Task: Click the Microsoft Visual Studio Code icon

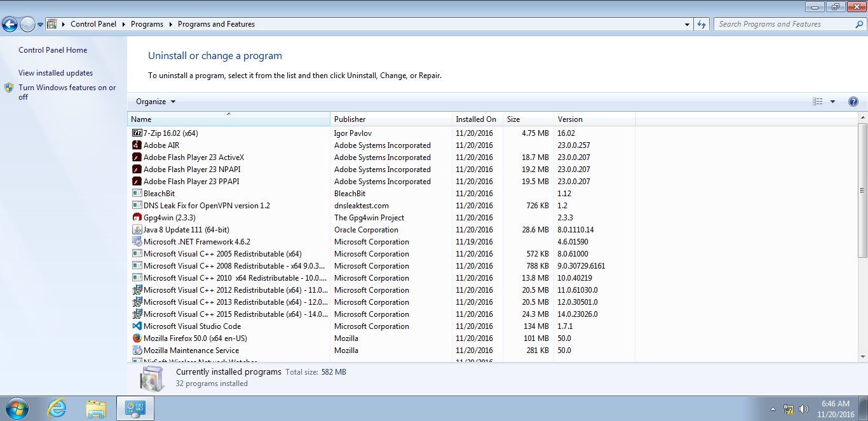Action: click(x=137, y=326)
